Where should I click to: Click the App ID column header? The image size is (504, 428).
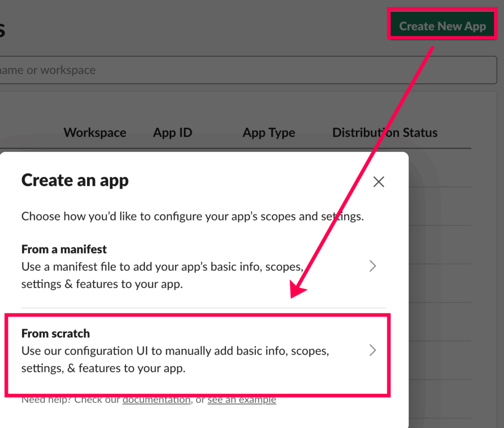[173, 132]
